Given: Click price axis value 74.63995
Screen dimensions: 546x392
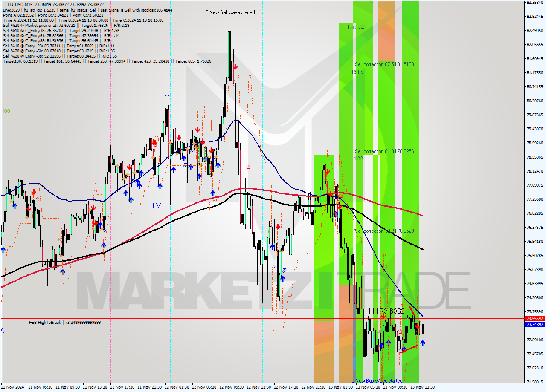Looking at the screenshot, I should [535, 284].
